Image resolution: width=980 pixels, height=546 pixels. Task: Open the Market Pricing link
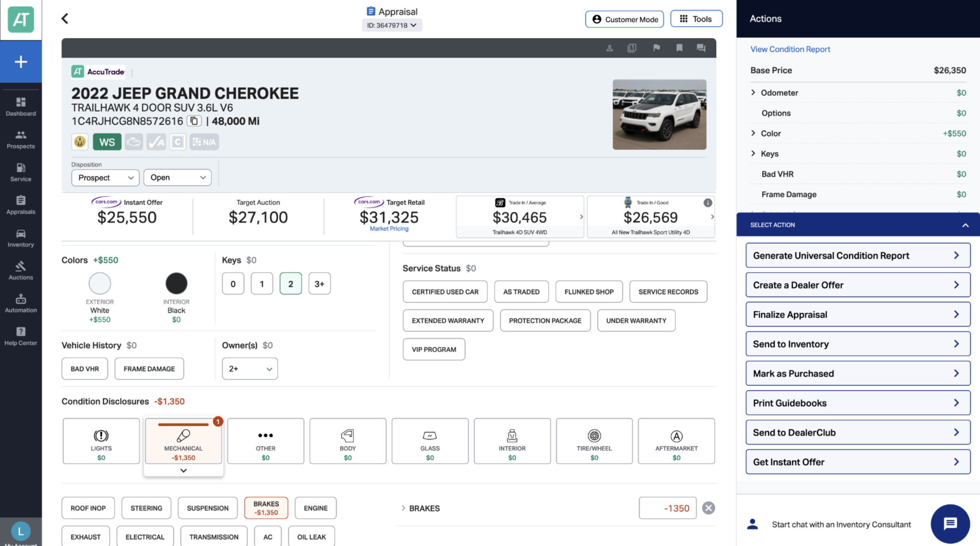[389, 228]
